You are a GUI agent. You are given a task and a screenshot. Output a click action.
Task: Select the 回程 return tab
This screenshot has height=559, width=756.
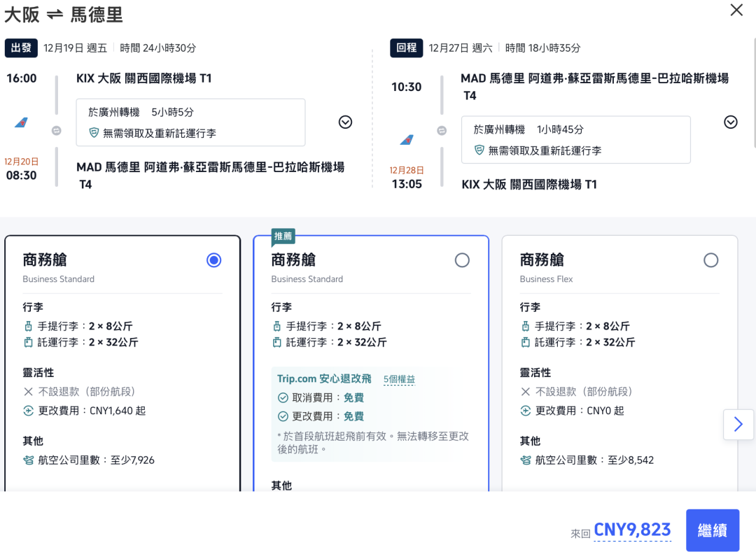pyautogui.click(x=406, y=48)
